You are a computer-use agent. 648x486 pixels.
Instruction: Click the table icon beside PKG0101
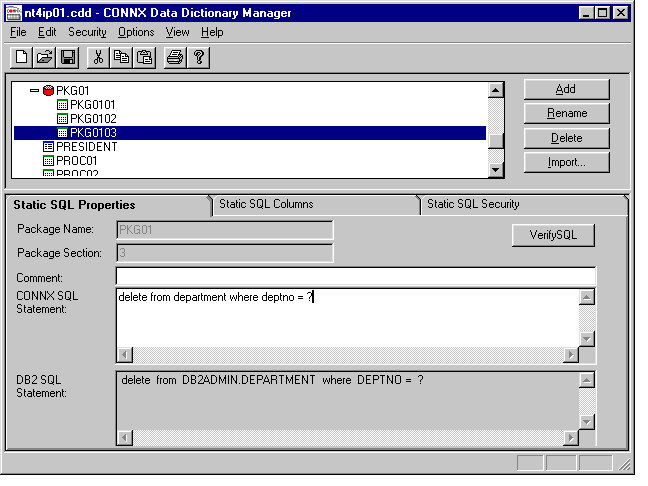(x=62, y=105)
